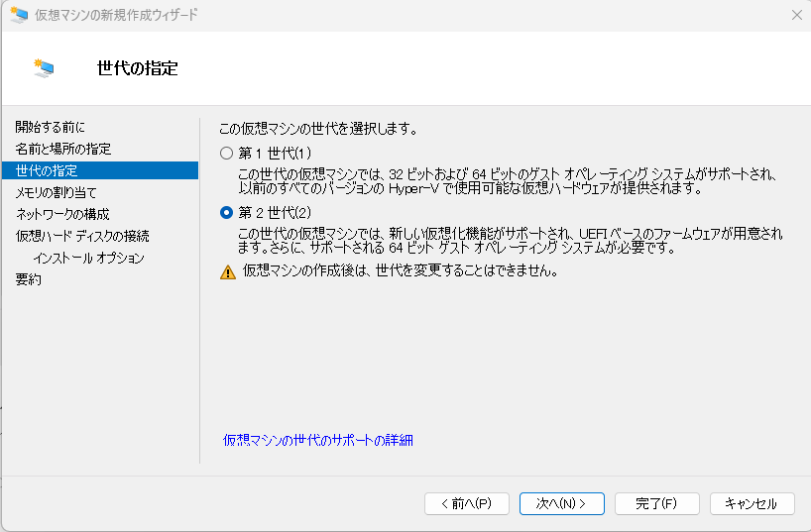Open the 開始する前に step
This screenshot has height=532, width=811.
click(51, 127)
